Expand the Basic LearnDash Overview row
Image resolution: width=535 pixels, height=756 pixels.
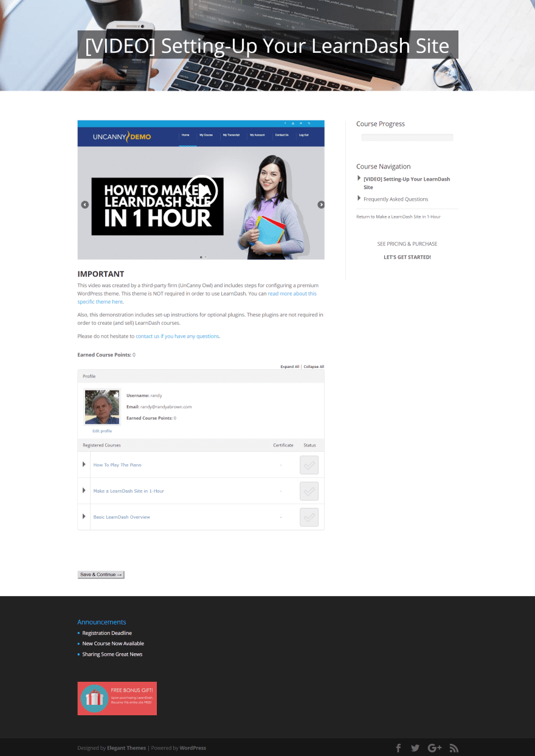pos(84,516)
